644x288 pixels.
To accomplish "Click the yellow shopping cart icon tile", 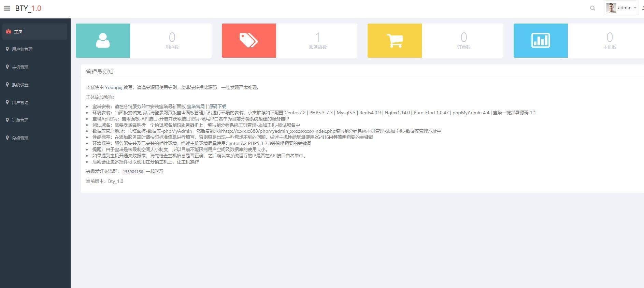I will click(x=395, y=41).
